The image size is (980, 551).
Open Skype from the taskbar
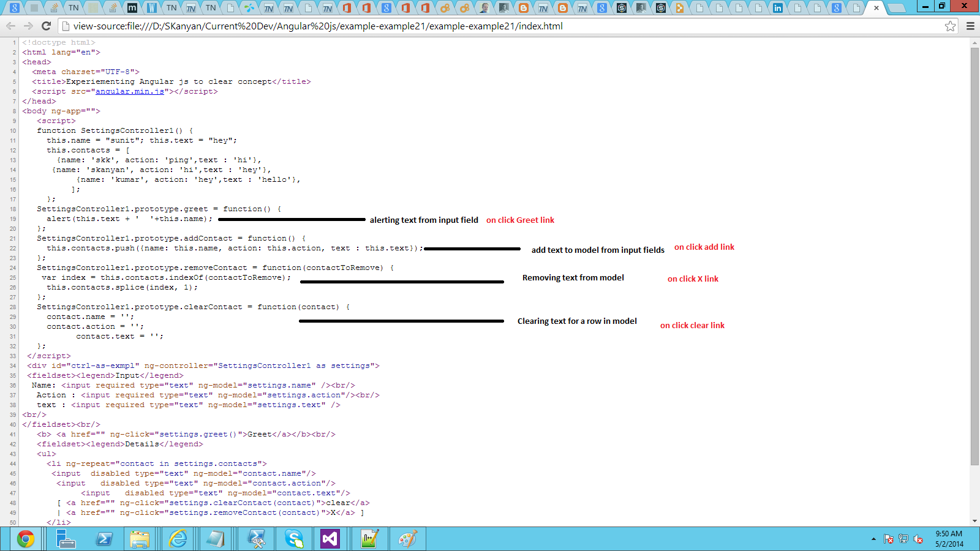tap(294, 539)
